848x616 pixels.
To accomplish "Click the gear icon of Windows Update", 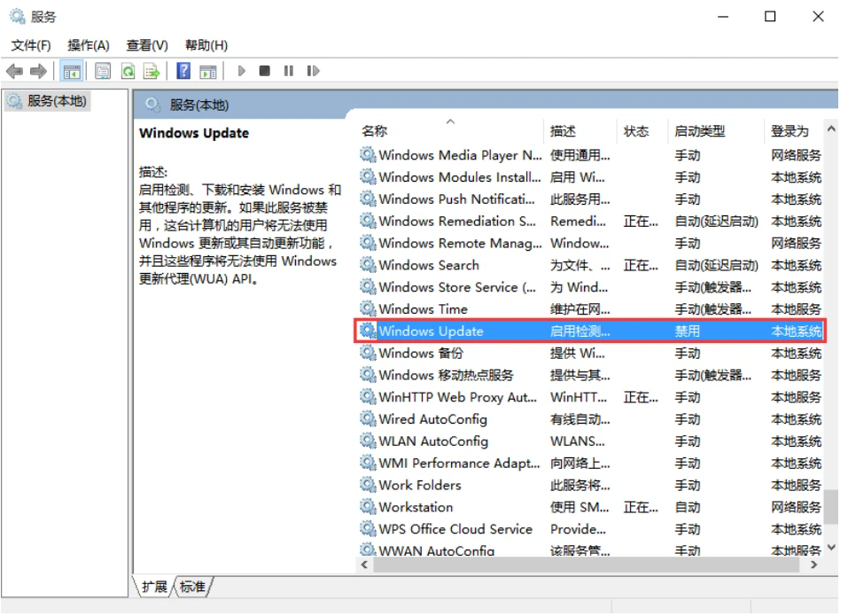I will (x=368, y=331).
